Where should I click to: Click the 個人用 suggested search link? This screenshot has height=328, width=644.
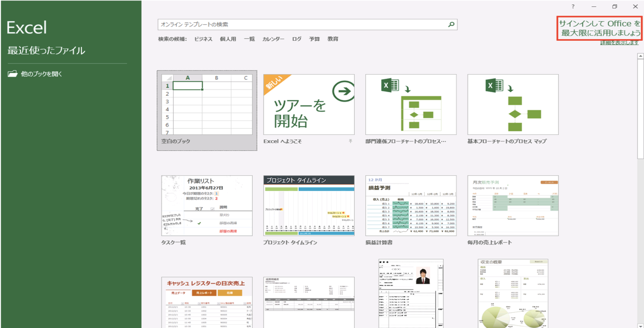pos(228,39)
